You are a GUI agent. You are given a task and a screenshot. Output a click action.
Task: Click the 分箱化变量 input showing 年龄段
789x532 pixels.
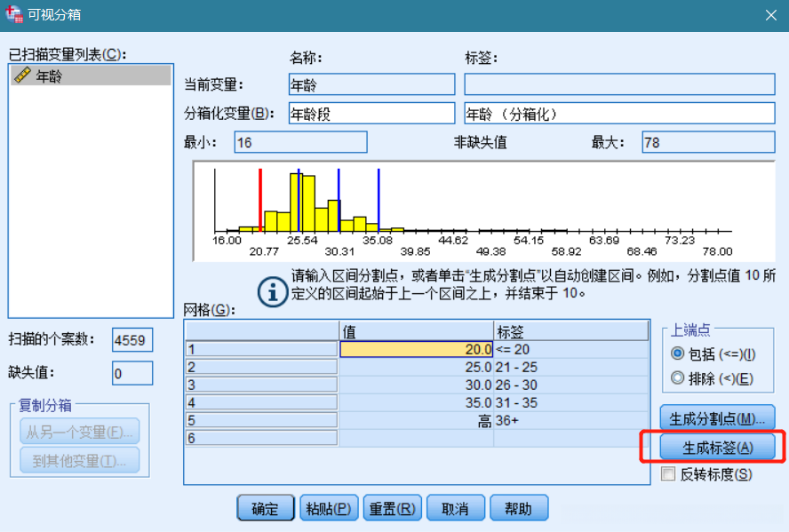[x=371, y=113]
